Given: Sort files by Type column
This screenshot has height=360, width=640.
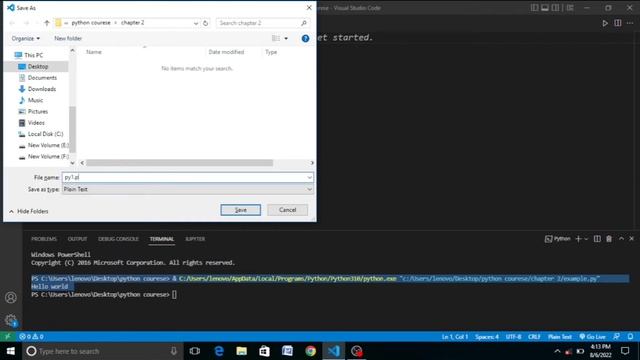Looking at the screenshot, I should pyautogui.click(x=271, y=52).
